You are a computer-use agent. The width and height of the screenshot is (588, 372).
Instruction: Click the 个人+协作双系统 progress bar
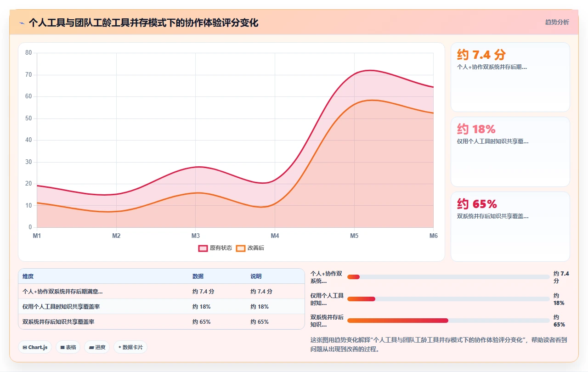(448, 277)
